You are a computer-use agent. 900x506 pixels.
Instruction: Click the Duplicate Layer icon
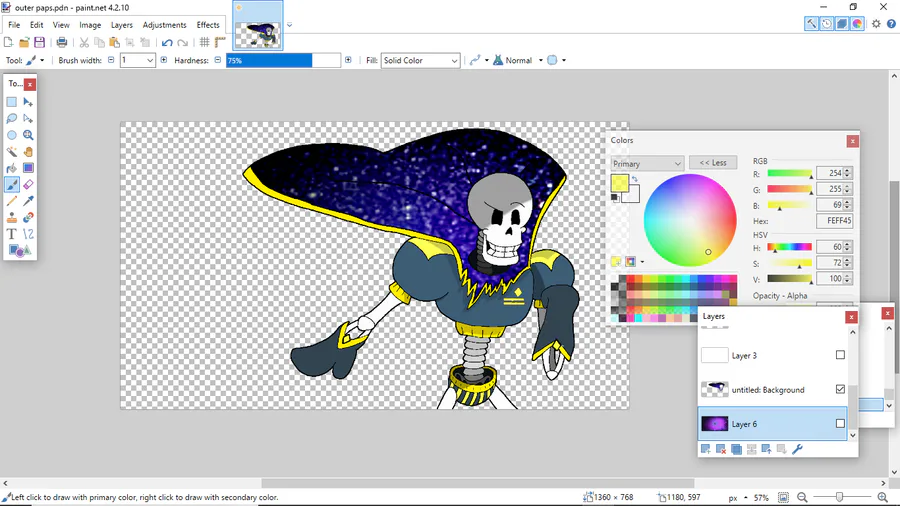click(x=736, y=449)
